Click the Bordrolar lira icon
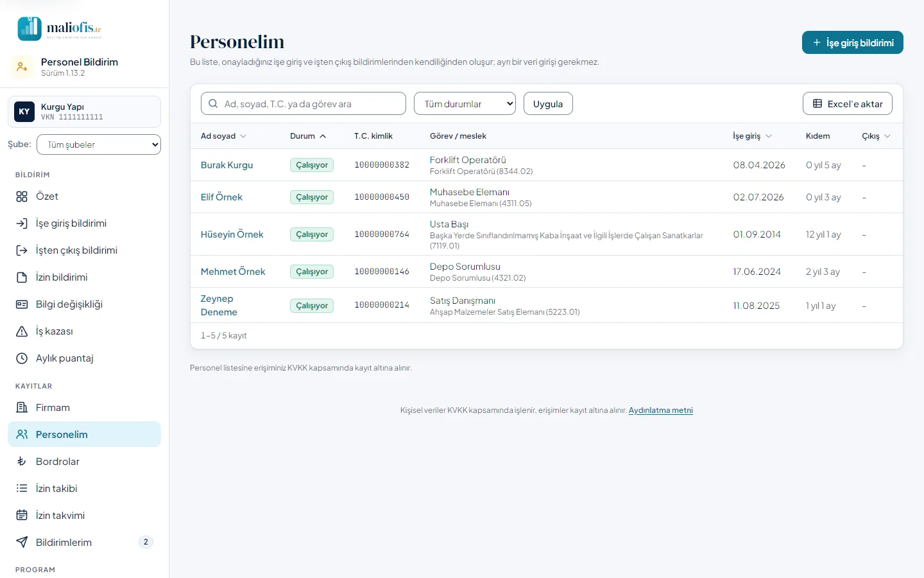This screenshot has width=924, height=578. pos(22,462)
